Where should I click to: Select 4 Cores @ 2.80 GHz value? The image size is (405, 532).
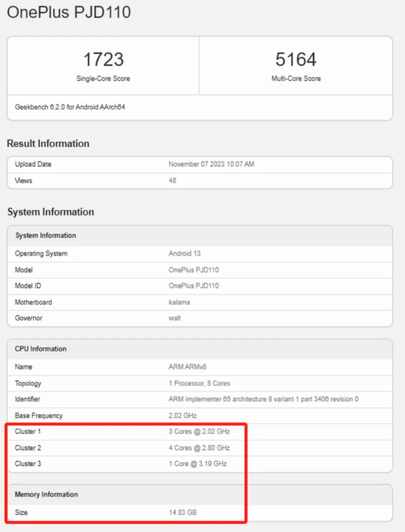coord(199,448)
